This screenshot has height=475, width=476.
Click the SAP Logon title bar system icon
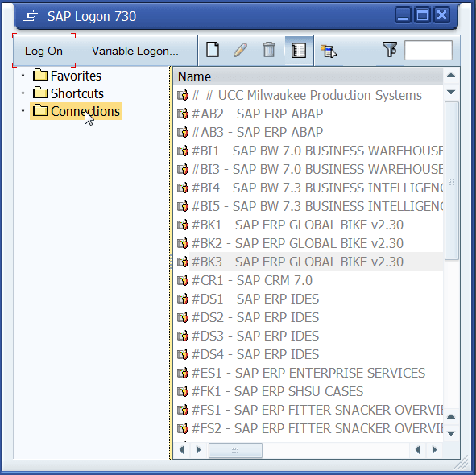(x=30, y=15)
